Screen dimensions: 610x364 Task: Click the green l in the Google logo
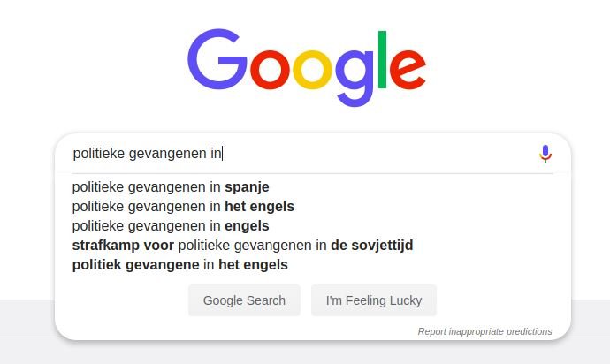coord(383,59)
